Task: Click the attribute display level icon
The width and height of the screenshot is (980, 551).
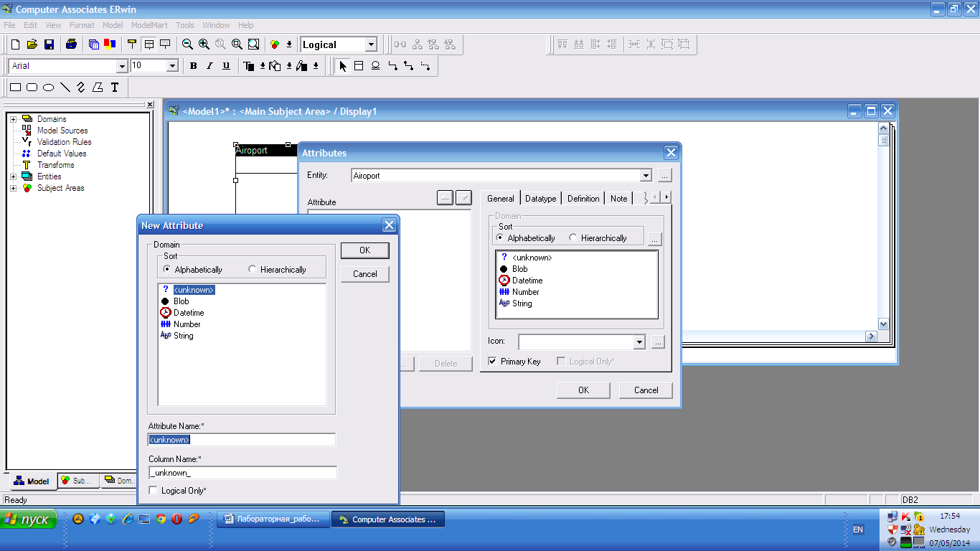Action: [x=149, y=44]
